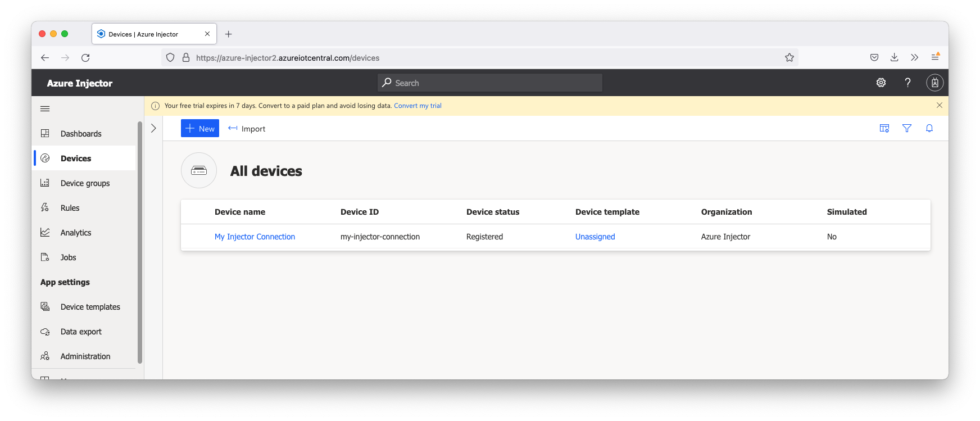The width and height of the screenshot is (980, 421).
Task: Click the New device button
Action: 200,128
